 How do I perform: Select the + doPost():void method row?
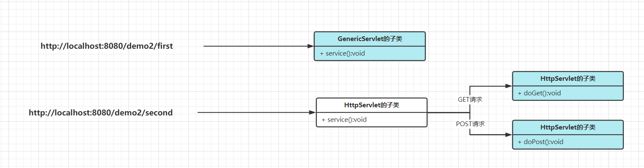(x=568, y=142)
